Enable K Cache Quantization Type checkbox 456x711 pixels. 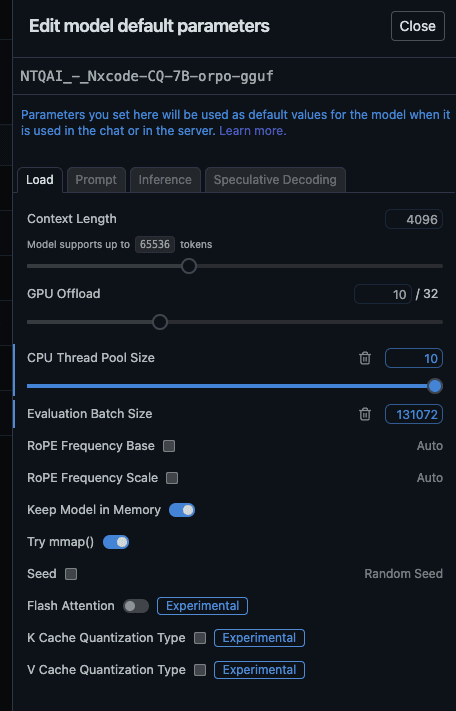pyautogui.click(x=200, y=638)
